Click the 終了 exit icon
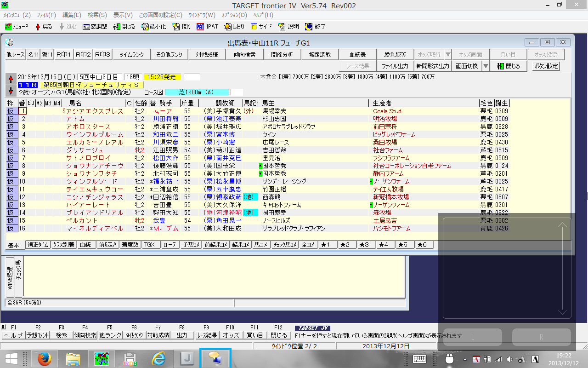Screen dimensions: 588x368 click(x=315, y=27)
